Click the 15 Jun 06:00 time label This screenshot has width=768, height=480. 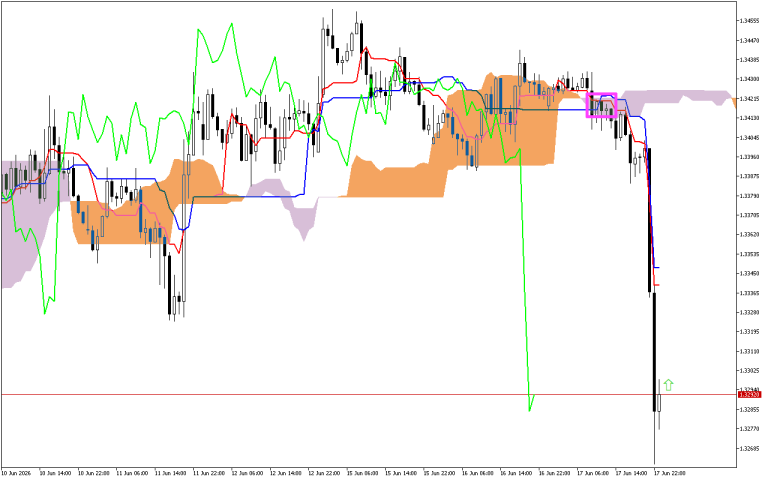362,473
